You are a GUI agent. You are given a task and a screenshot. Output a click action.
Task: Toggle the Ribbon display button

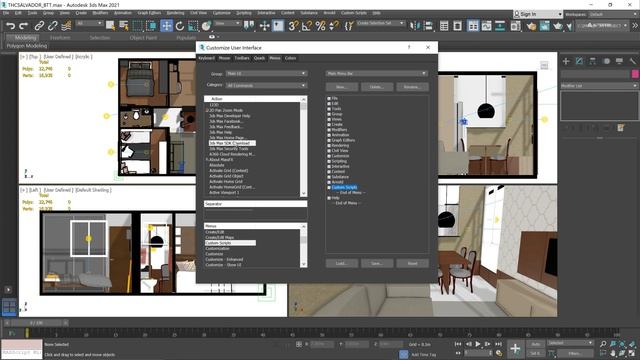[473, 26]
